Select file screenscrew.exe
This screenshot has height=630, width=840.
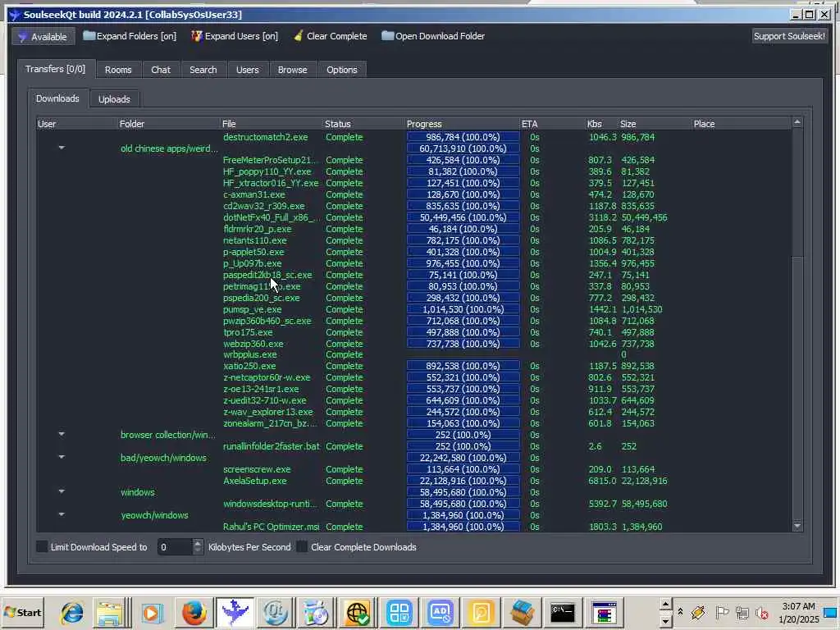pos(257,469)
